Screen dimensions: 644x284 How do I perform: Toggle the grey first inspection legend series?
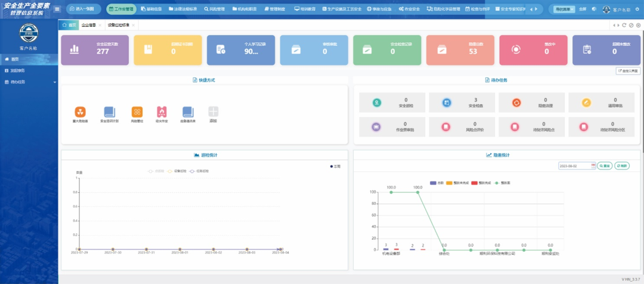pyautogui.click(x=156, y=171)
